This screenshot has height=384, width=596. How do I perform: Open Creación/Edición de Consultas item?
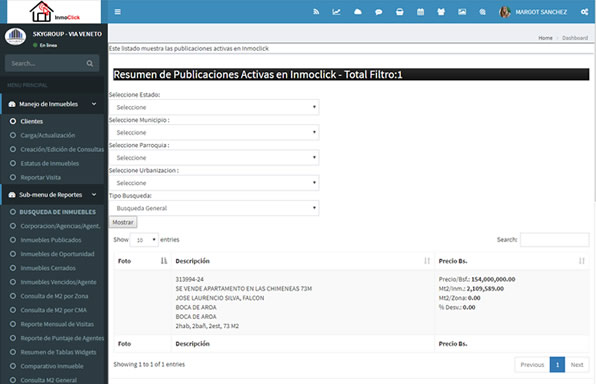(62, 149)
